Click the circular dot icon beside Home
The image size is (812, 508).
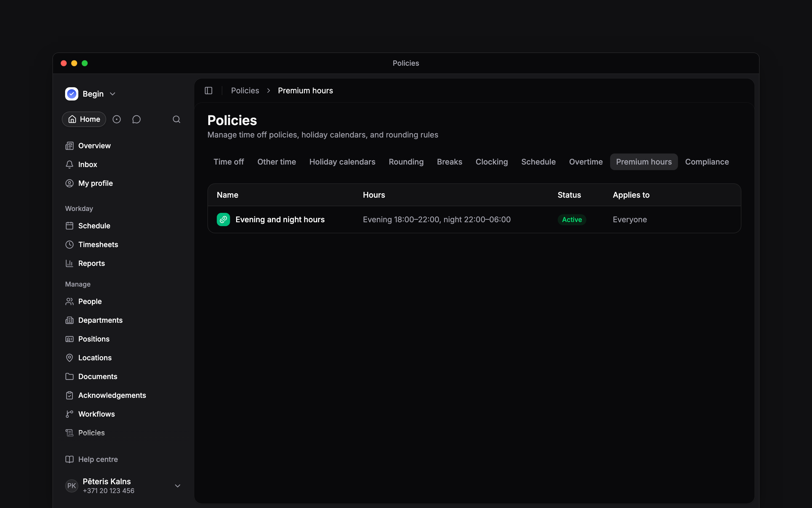point(116,119)
